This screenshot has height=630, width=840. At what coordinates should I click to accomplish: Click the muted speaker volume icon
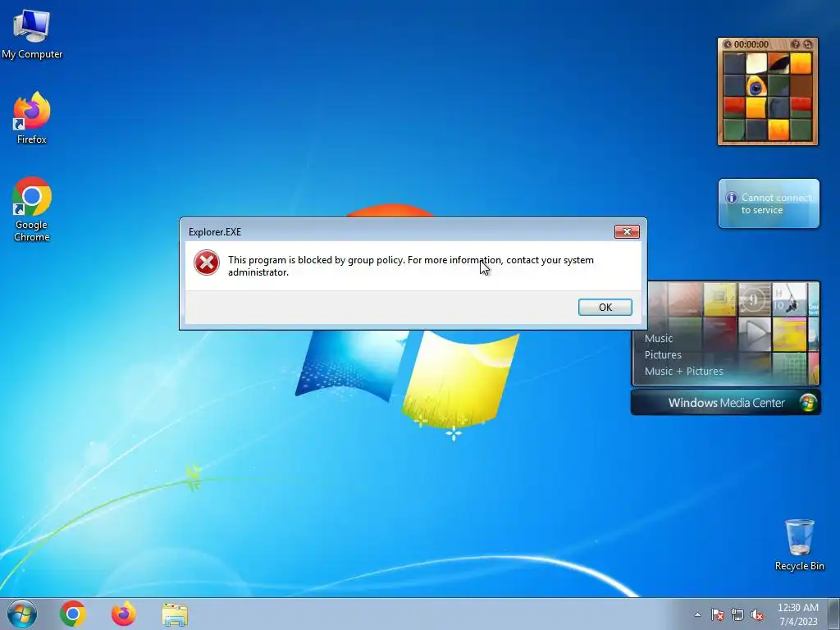(757, 614)
